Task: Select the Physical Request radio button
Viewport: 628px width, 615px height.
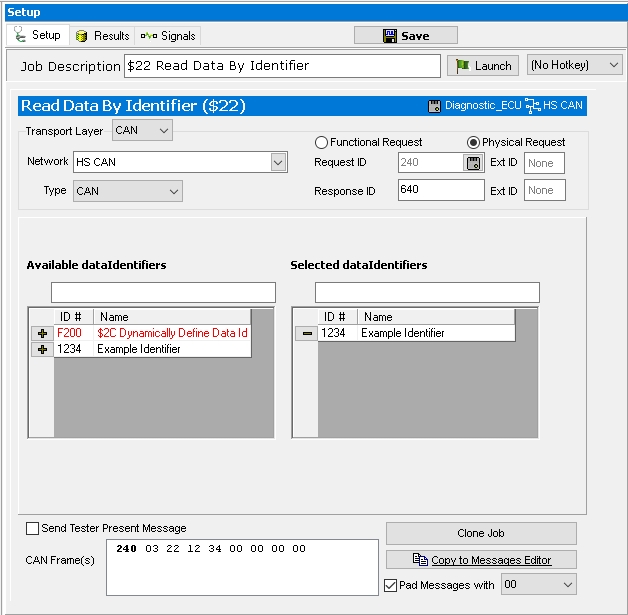Action: [474, 142]
